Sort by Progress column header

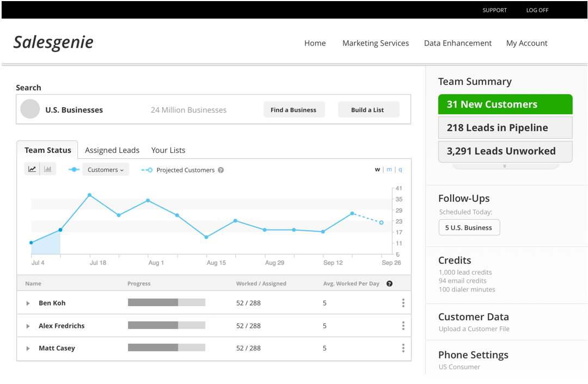click(x=139, y=283)
